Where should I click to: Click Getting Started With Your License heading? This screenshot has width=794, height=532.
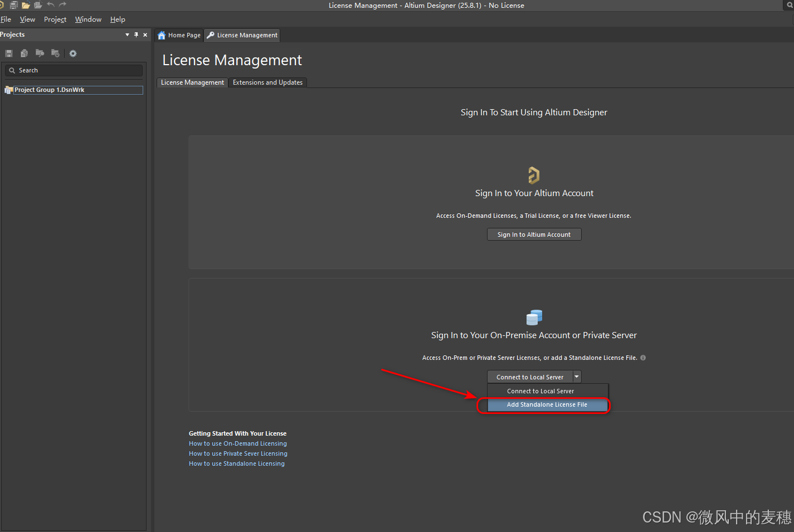tap(237, 433)
